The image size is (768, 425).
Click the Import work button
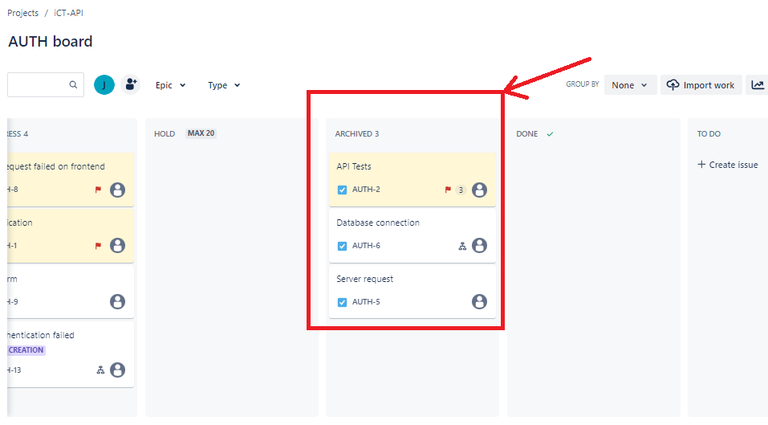click(x=701, y=85)
